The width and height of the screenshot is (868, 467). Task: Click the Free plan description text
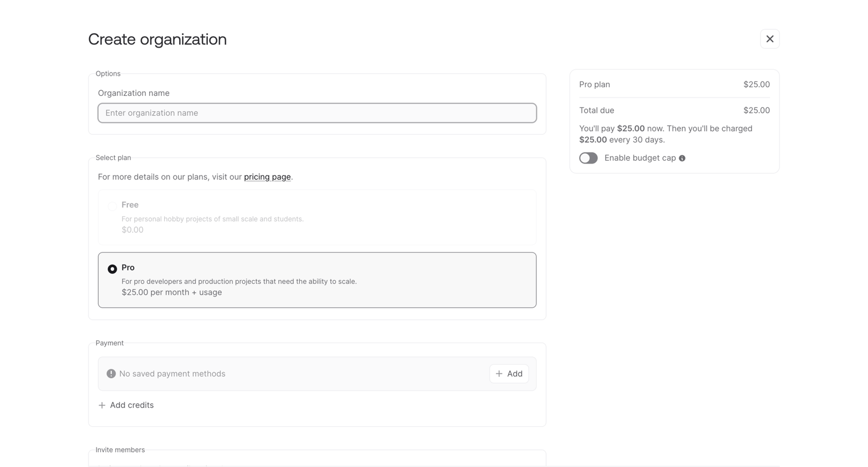pyautogui.click(x=212, y=219)
